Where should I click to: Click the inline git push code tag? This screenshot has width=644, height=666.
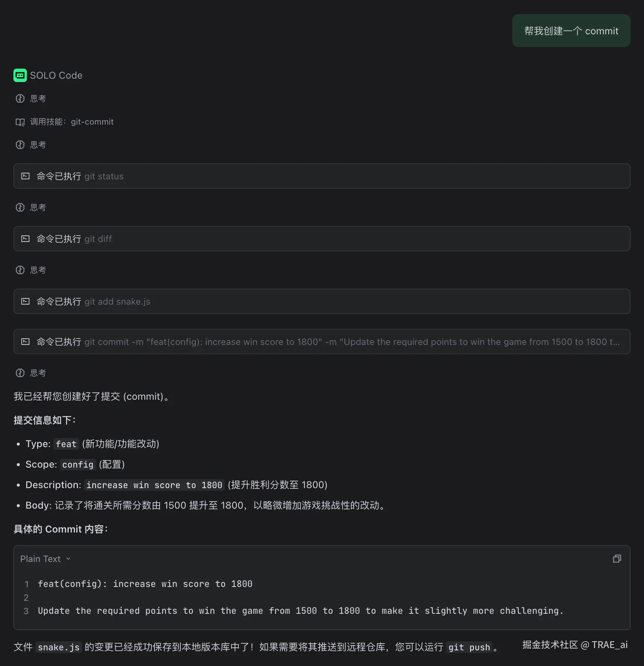[469, 647]
